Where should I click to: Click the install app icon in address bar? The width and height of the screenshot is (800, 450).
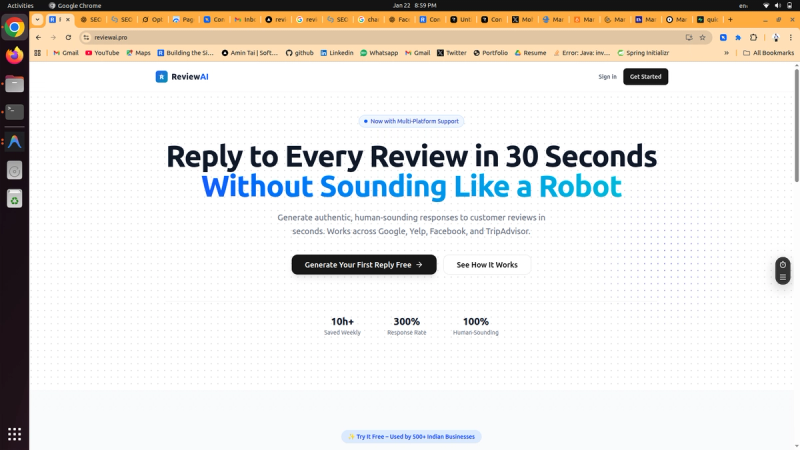coord(689,37)
